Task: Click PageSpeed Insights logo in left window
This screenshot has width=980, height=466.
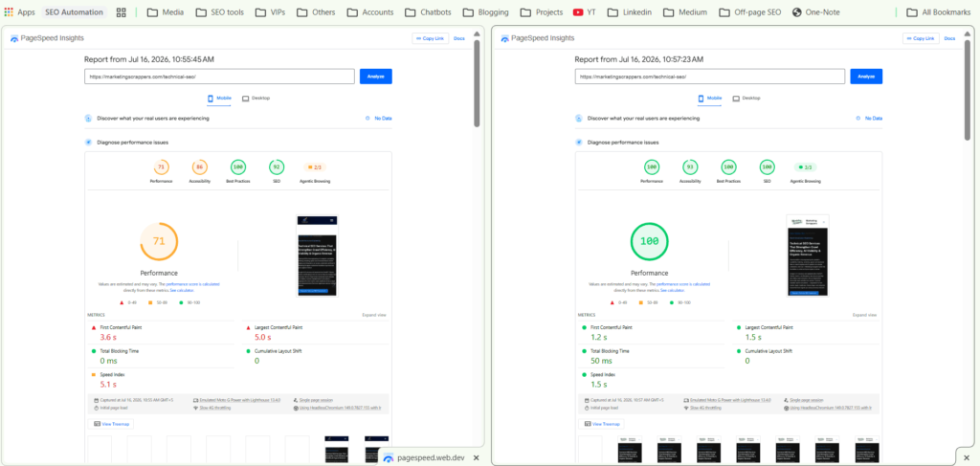Action: point(48,38)
